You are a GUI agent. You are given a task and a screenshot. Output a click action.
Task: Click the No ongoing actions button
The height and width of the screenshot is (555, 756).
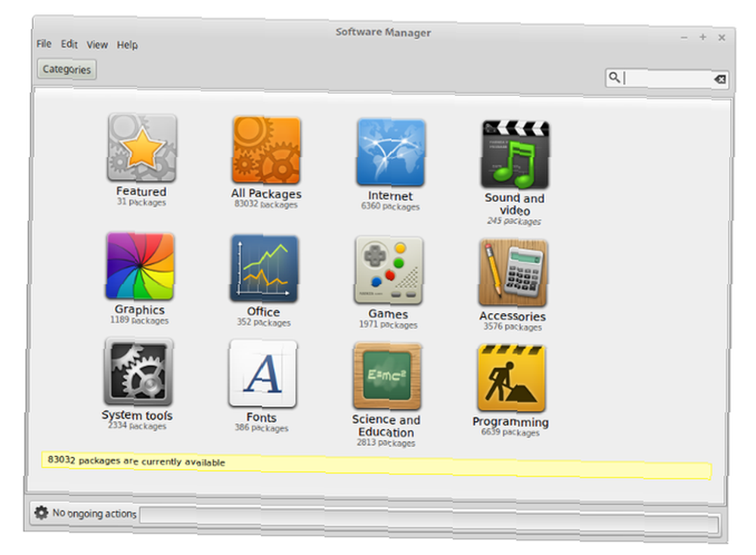tap(85, 513)
